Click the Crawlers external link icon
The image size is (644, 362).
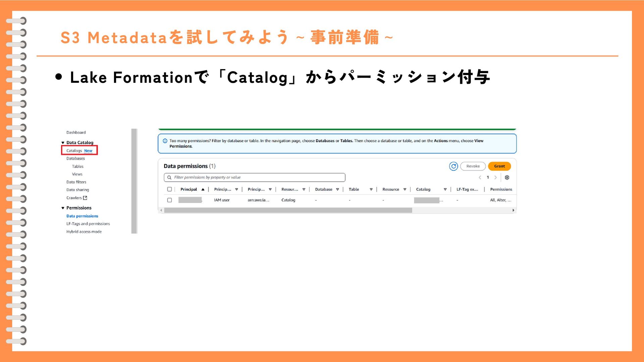pos(85,198)
